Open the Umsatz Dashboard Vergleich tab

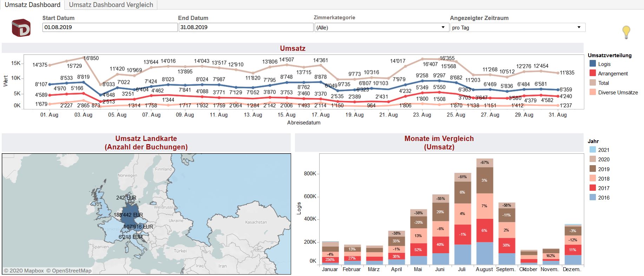(111, 5)
